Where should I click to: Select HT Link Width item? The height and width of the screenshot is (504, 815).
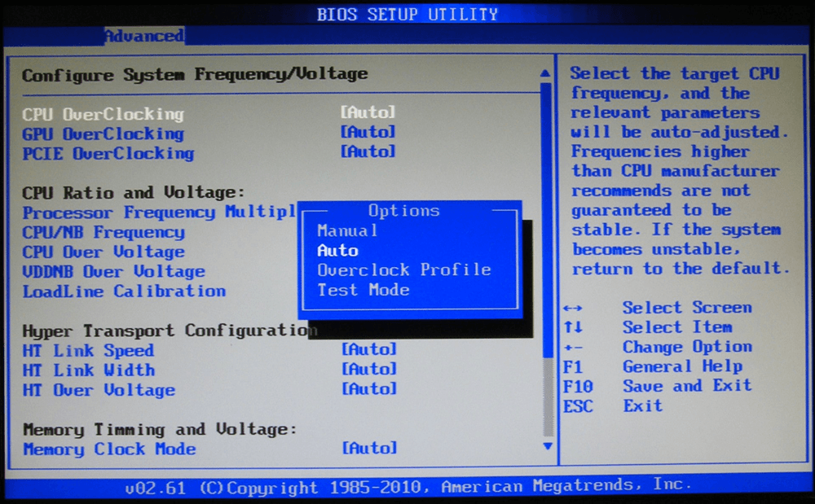tap(88, 370)
